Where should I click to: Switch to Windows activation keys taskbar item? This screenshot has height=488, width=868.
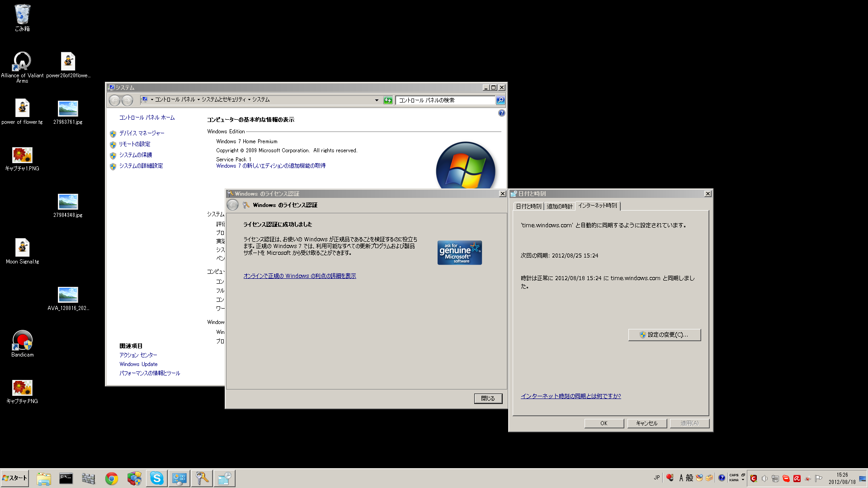[x=202, y=479]
